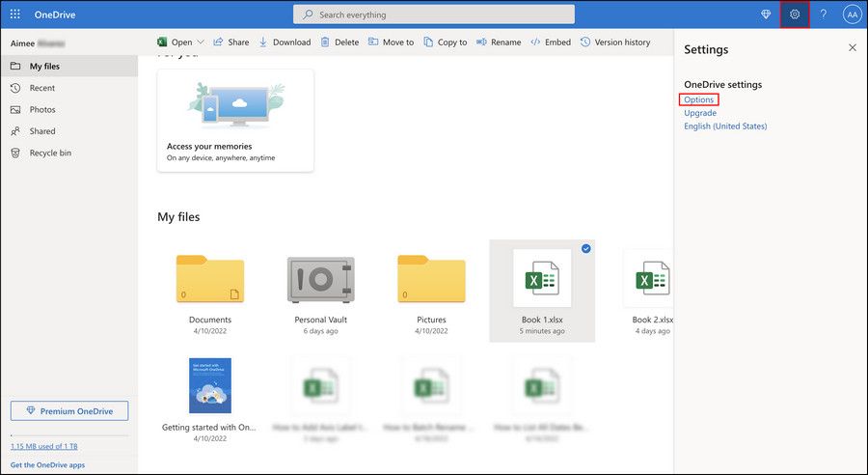Screen dimensions: 868x475
Task: Click Download in the toolbar
Action: coord(285,42)
